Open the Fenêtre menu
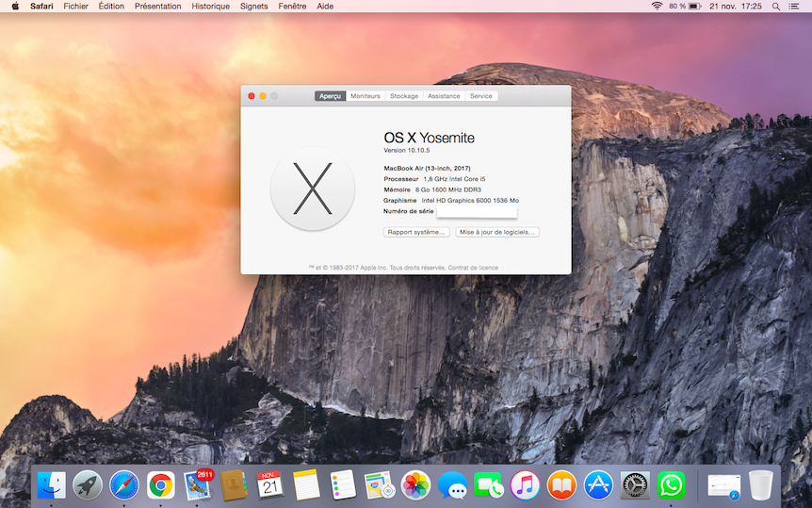This screenshot has width=812, height=508. click(x=292, y=7)
